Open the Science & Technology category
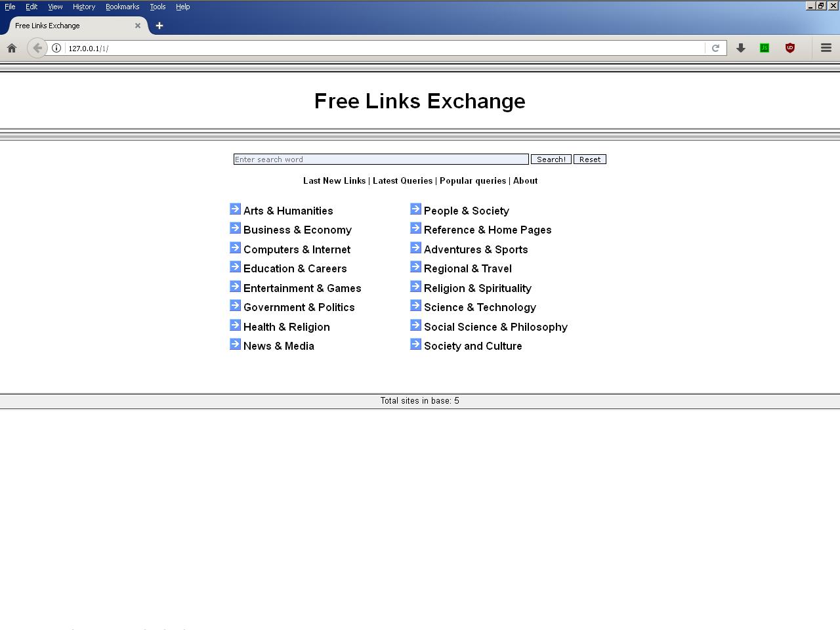Viewport: 840px width, 630px height. click(480, 307)
